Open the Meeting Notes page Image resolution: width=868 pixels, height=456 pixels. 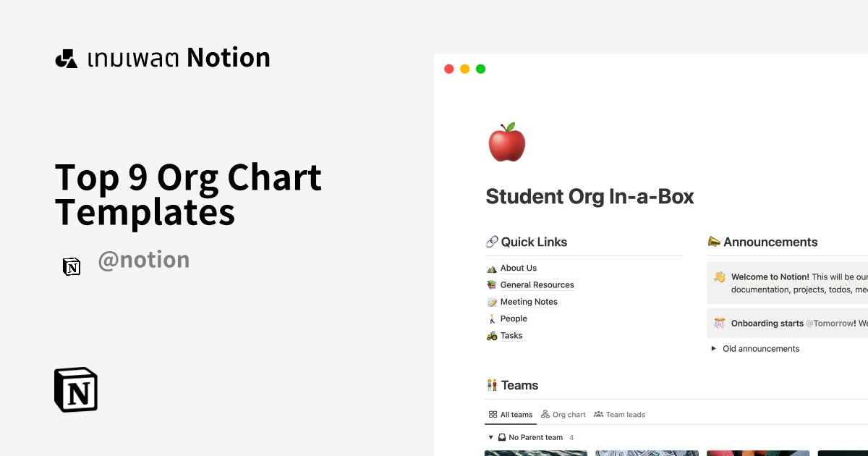pyautogui.click(x=529, y=302)
